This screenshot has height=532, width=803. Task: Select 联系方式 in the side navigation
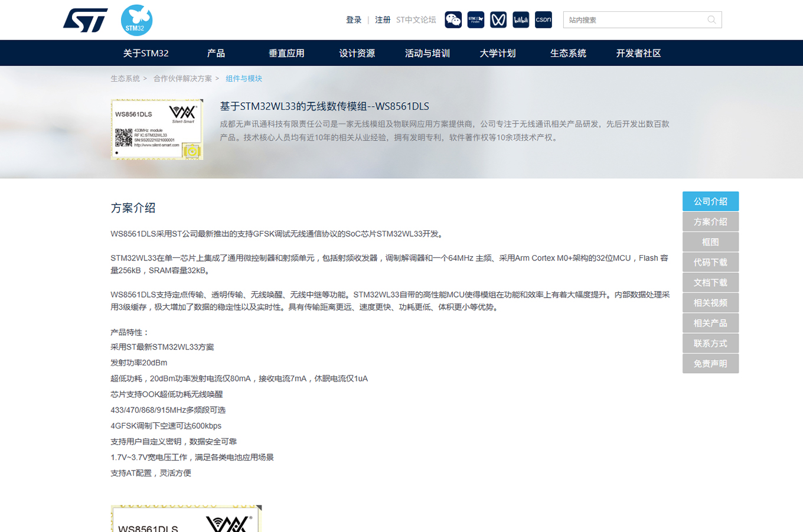[x=710, y=344]
